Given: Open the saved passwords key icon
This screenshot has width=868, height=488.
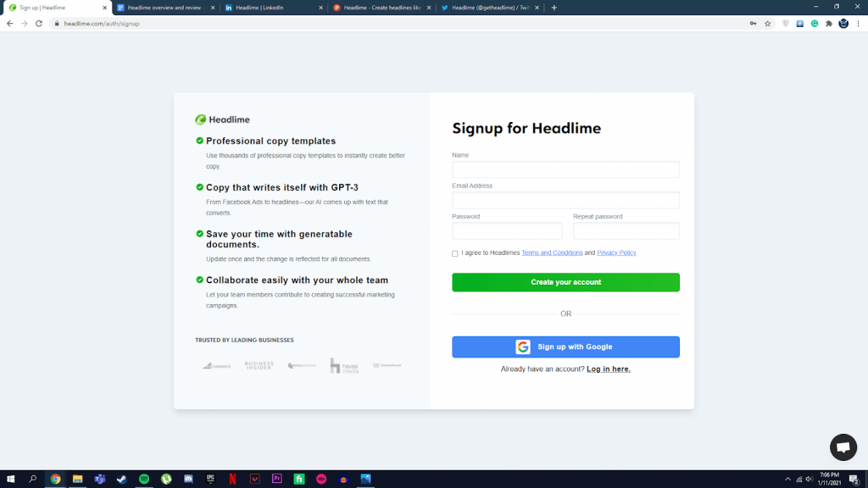Looking at the screenshot, I should [x=753, y=24].
